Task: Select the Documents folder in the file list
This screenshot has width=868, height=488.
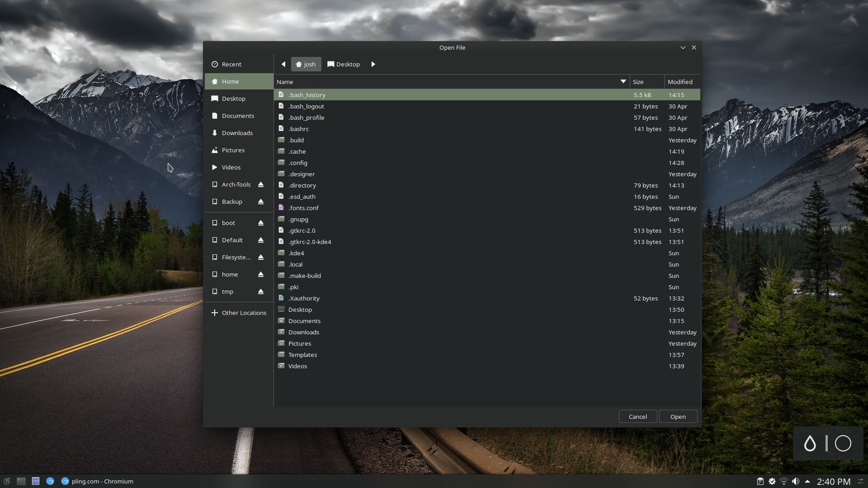Action: point(487,321)
